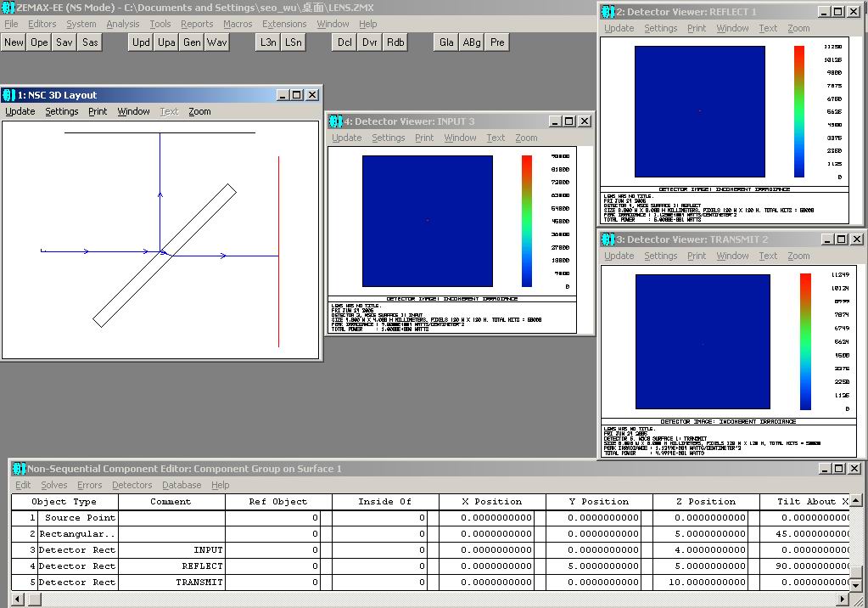Open the System menu
Image resolution: width=868 pixels, height=608 pixels.
click(x=81, y=24)
